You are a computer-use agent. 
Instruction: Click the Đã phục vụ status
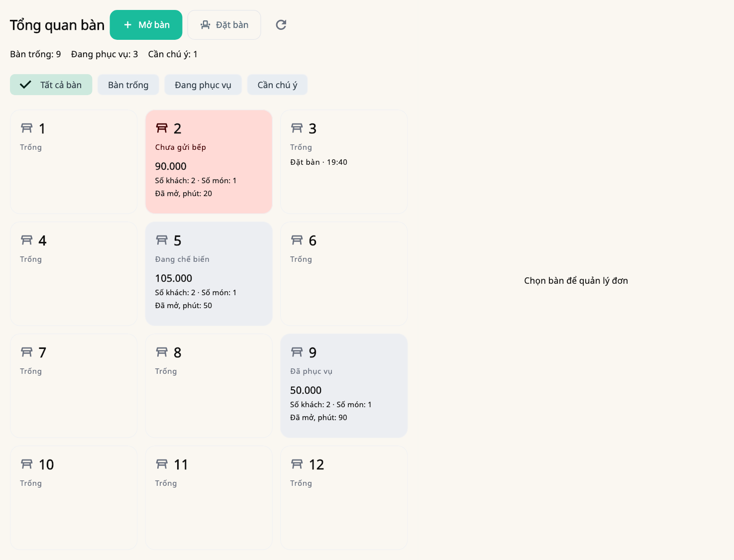pyautogui.click(x=312, y=371)
